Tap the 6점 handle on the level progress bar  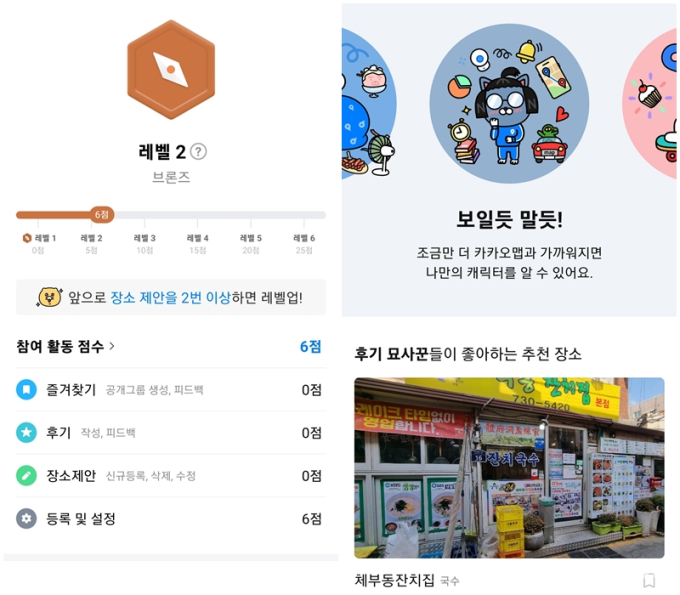(102, 215)
